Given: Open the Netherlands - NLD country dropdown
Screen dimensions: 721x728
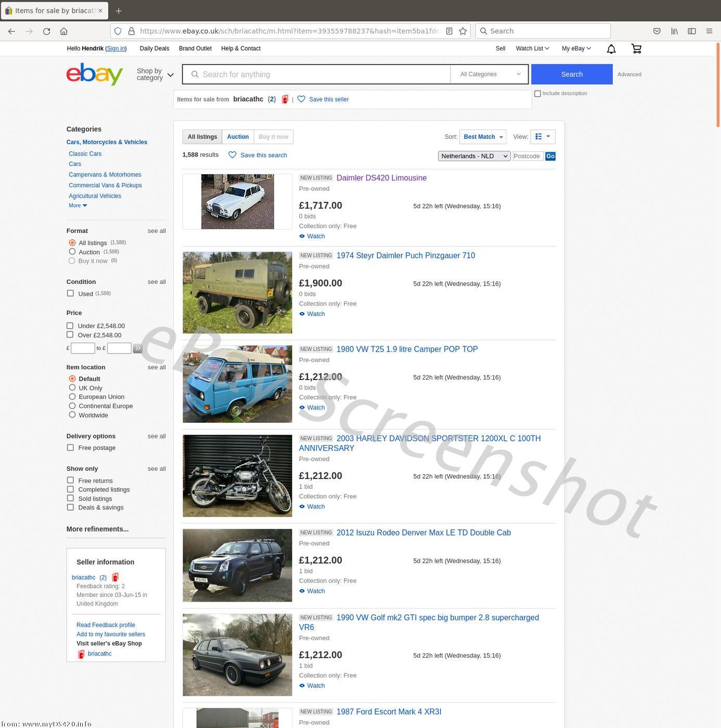Looking at the screenshot, I should 474,156.
